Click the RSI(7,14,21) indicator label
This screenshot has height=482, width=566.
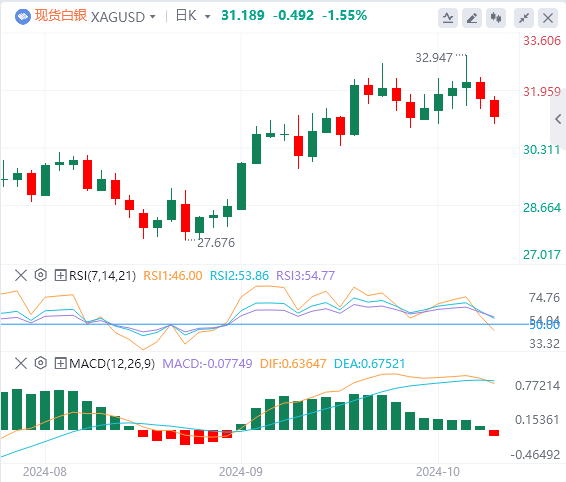[103, 276]
